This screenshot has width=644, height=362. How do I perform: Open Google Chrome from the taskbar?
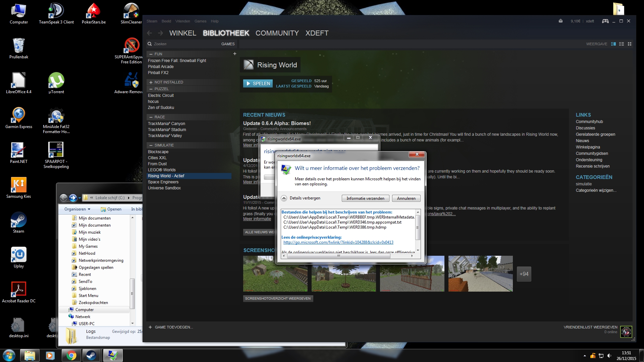(x=71, y=355)
